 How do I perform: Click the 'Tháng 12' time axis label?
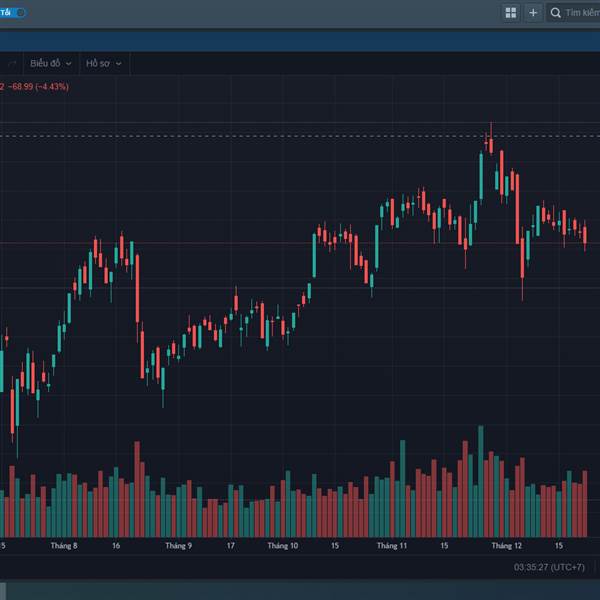[507, 546]
